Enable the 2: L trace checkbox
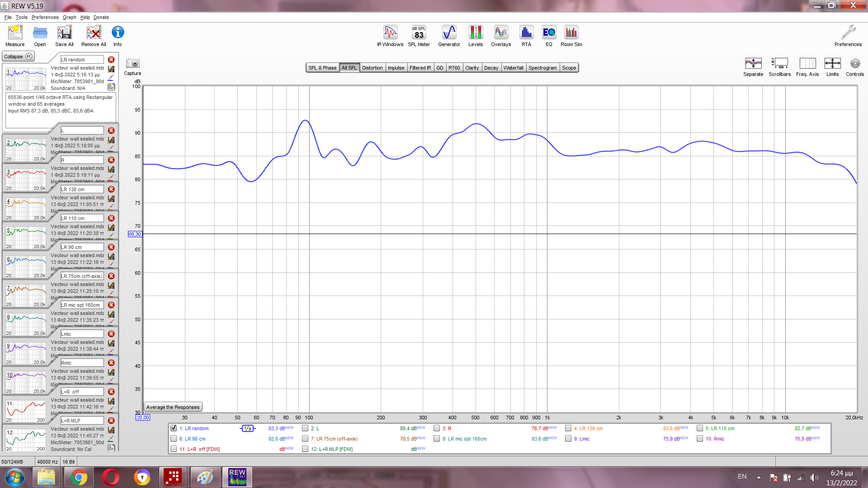 point(305,428)
